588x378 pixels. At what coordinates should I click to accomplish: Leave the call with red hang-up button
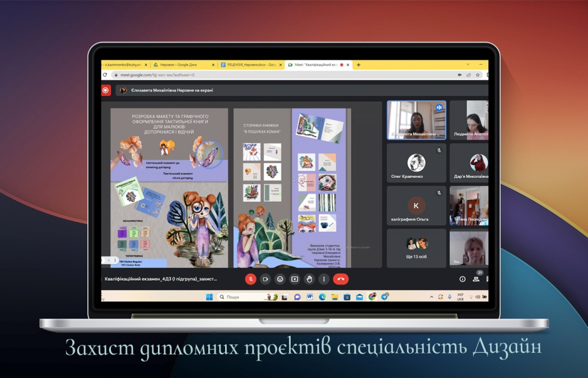(340, 279)
